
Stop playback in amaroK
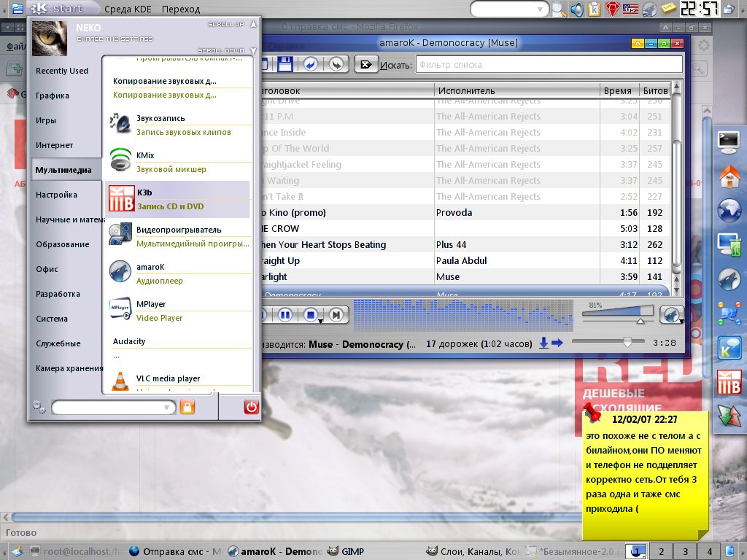311,315
